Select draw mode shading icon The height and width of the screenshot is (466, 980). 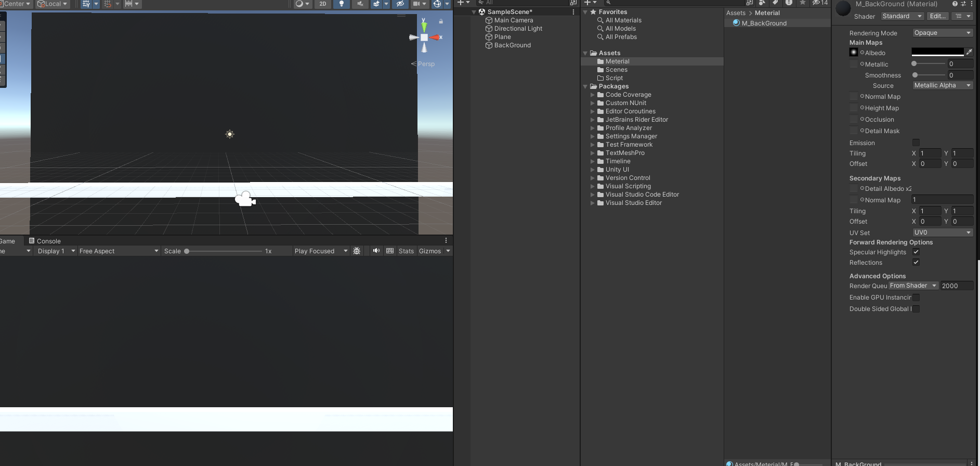299,4
